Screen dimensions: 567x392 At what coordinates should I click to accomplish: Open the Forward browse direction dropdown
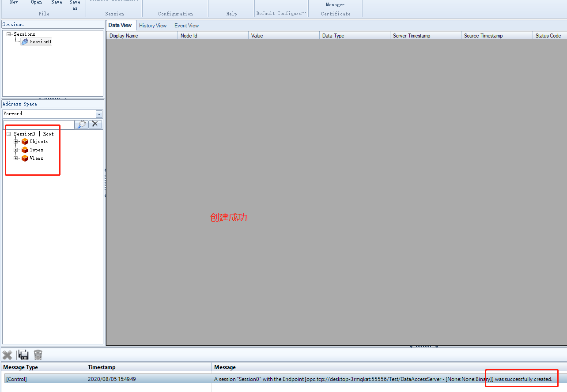pos(99,113)
